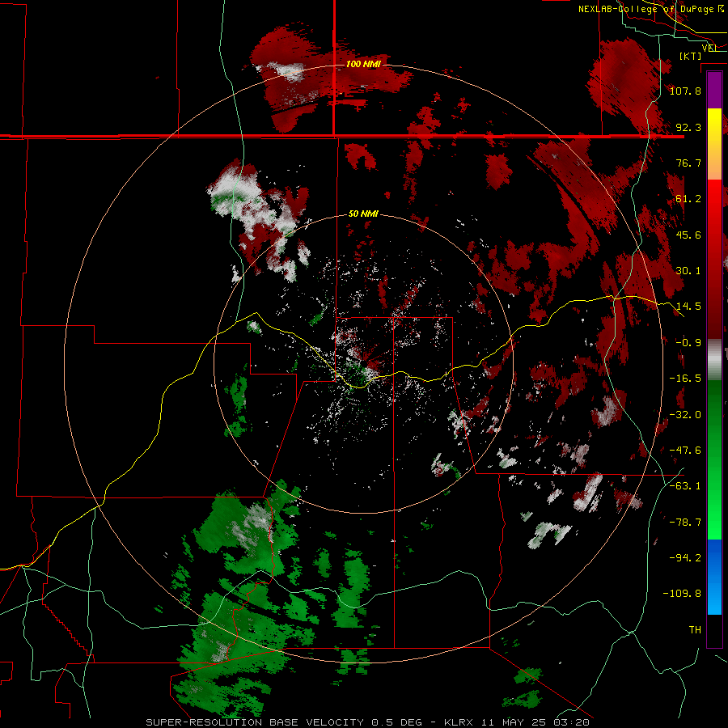Click the [KT] units label

pyautogui.click(x=691, y=56)
